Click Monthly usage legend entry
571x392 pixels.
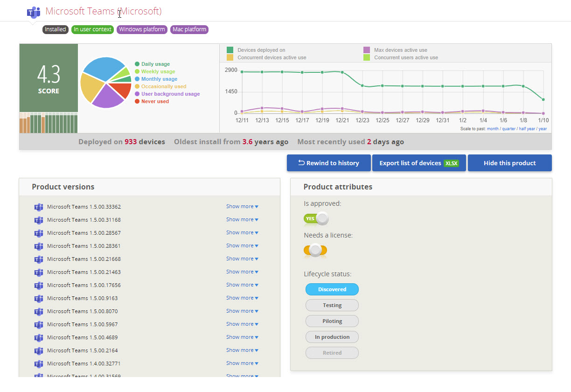pos(156,79)
